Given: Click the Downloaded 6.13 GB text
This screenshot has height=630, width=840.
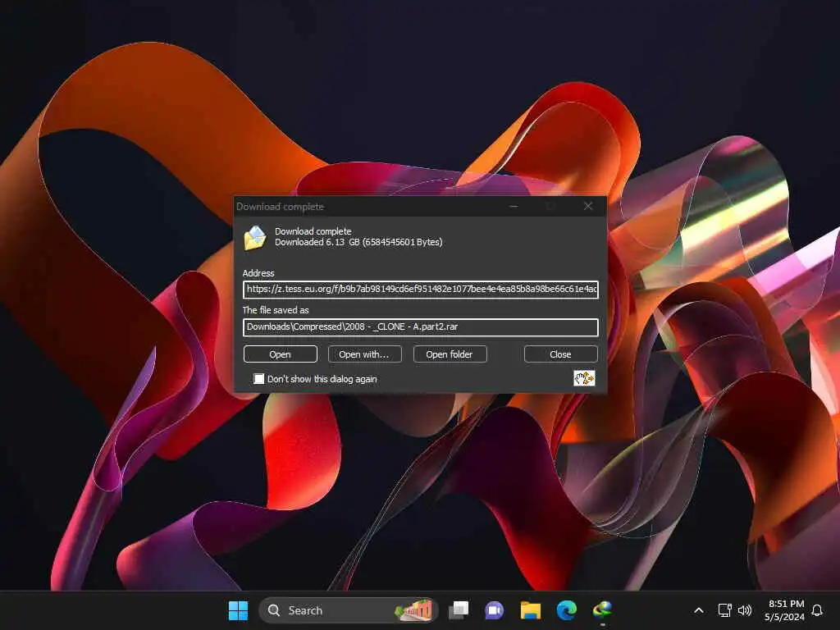Looking at the screenshot, I should [x=358, y=242].
